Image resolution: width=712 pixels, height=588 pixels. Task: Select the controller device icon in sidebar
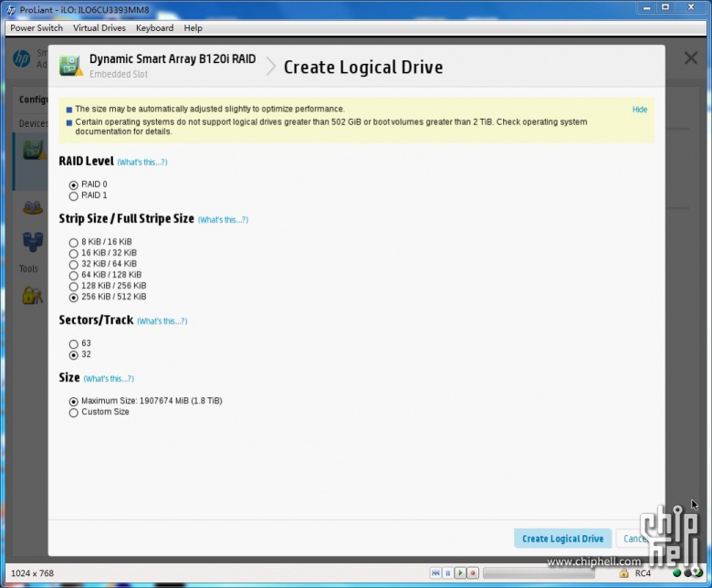point(35,150)
